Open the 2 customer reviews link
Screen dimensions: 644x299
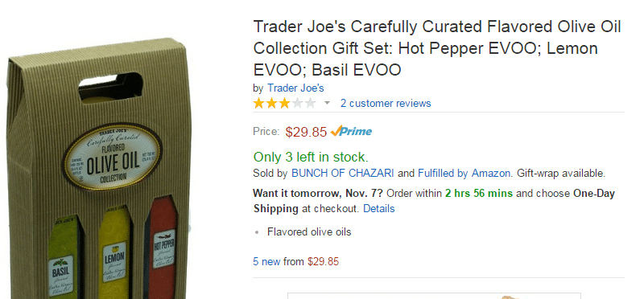pyautogui.click(x=386, y=103)
